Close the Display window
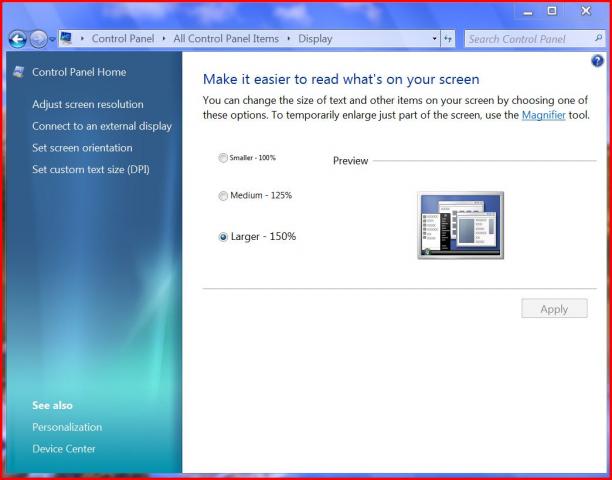 point(586,11)
